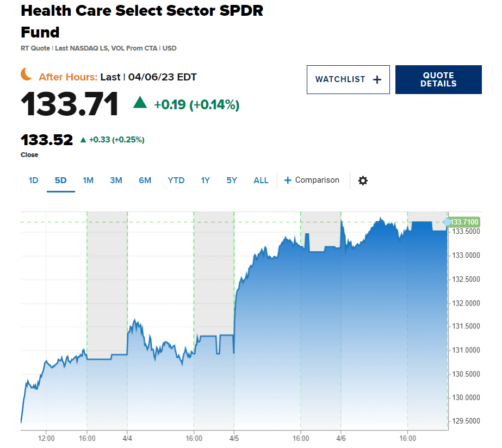Click the plus icon in Watchlist button

click(x=377, y=79)
